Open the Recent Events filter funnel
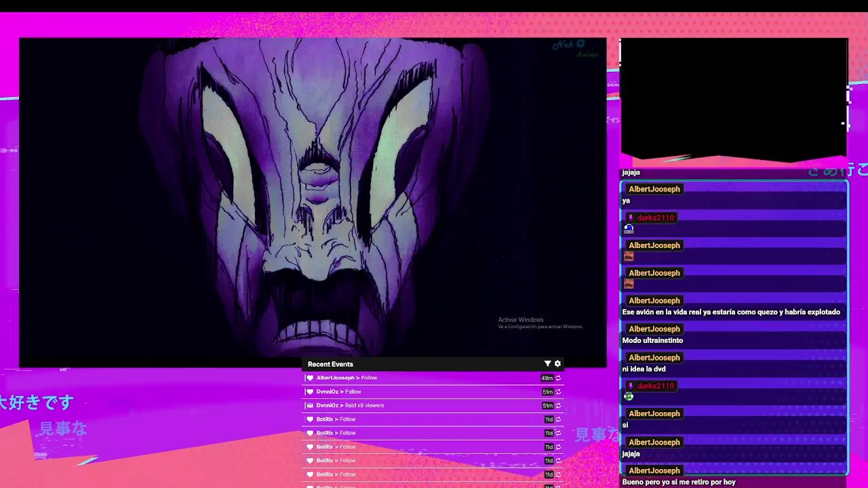868x488 pixels. click(x=547, y=364)
